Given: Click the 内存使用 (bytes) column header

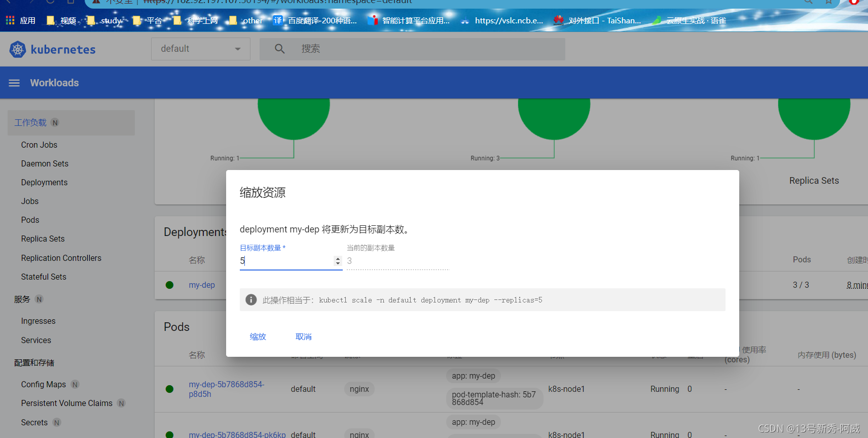Looking at the screenshot, I should pos(826,355).
